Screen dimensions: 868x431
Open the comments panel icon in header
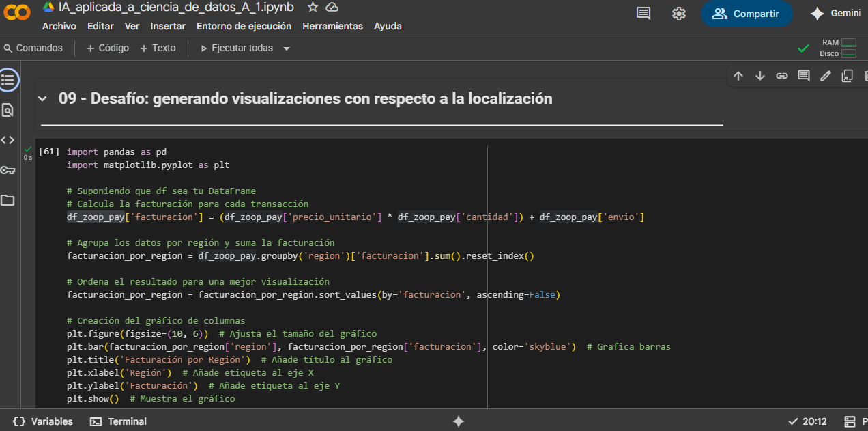(x=643, y=14)
